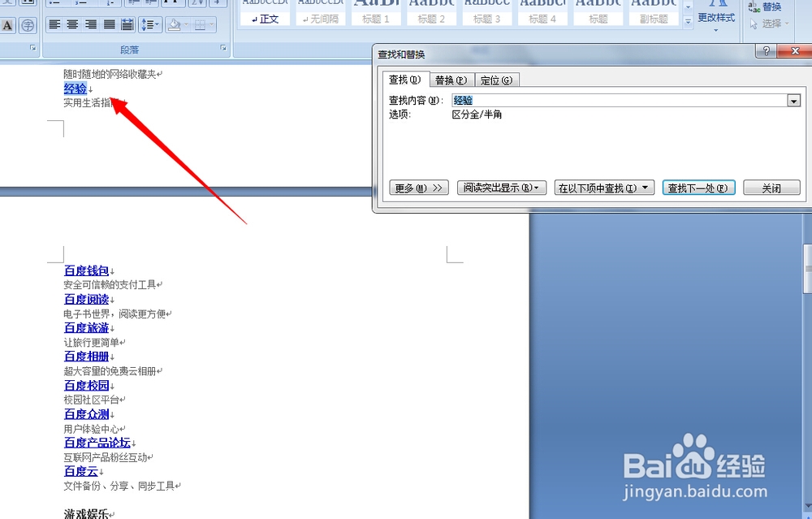Switch to the 查找 tab
812x519 pixels.
click(405, 80)
